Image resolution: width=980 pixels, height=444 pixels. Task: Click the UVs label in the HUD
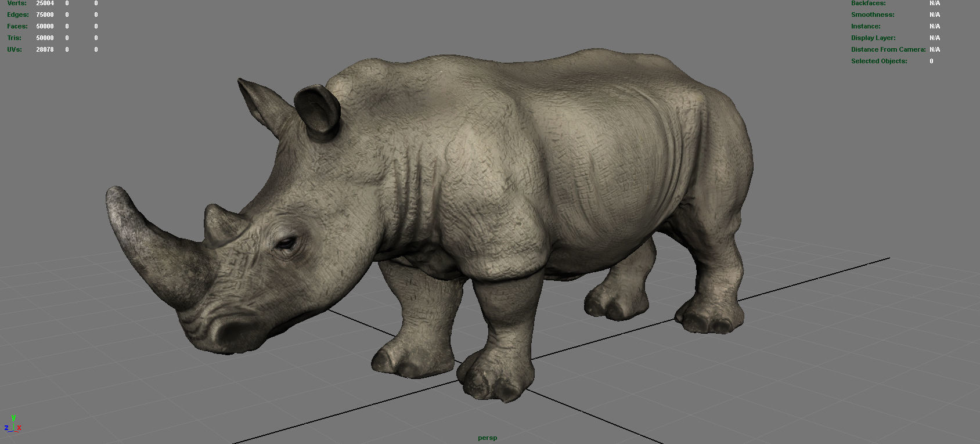point(15,49)
